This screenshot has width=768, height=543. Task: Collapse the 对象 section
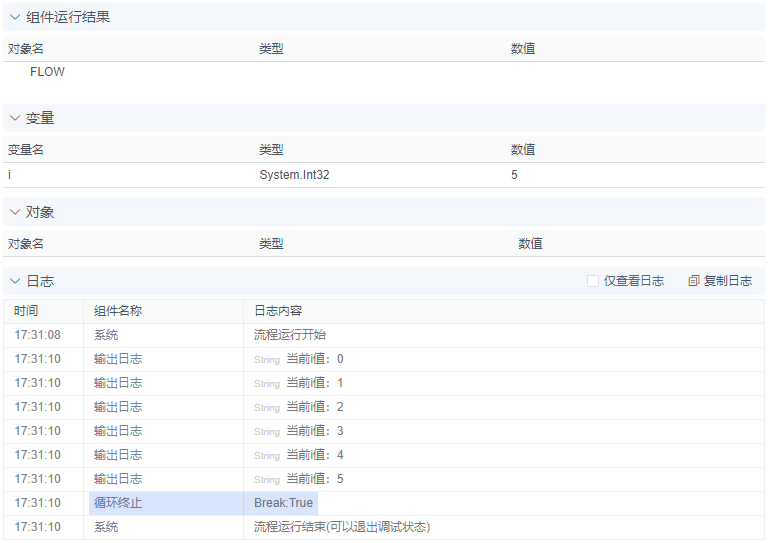coord(15,213)
